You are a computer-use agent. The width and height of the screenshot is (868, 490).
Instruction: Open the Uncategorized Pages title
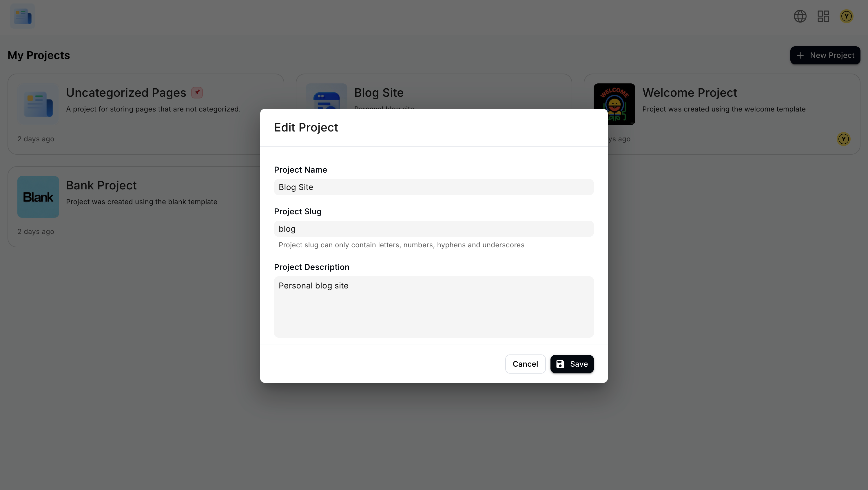pyautogui.click(x=126, y=93)
